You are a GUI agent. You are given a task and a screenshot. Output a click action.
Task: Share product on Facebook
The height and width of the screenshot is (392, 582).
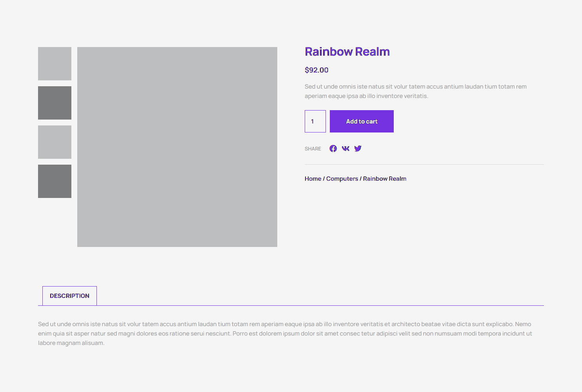(x=333, y=149)
